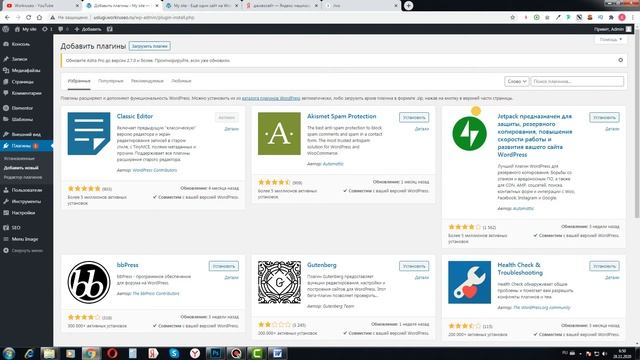Open Привет, Admin account menu
The width and height of the screenshot is (640, 360).
pyautogui.click(x=613, y=29)
